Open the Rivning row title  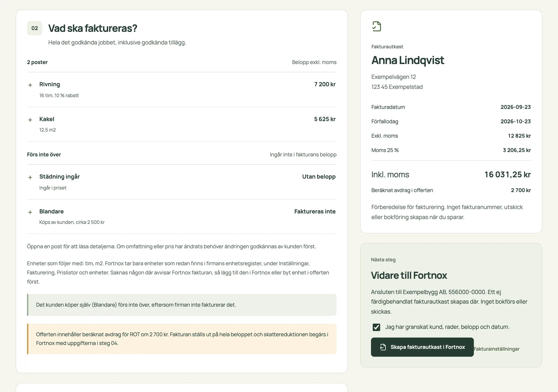pyautogui.click(x=50, y=84)
